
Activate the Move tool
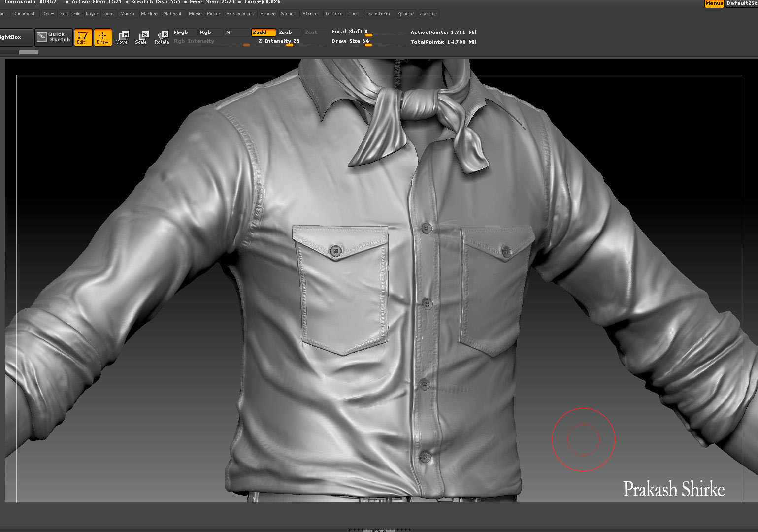(122, 37)
